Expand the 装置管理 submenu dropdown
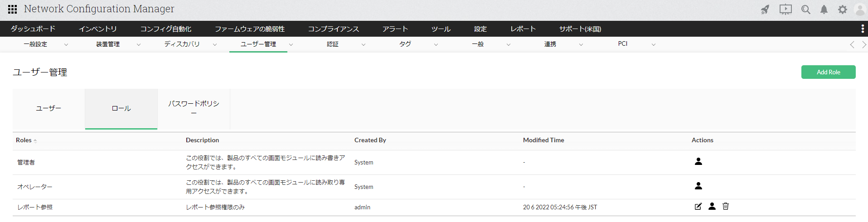The image size is (868, 222). coord(139,44)
